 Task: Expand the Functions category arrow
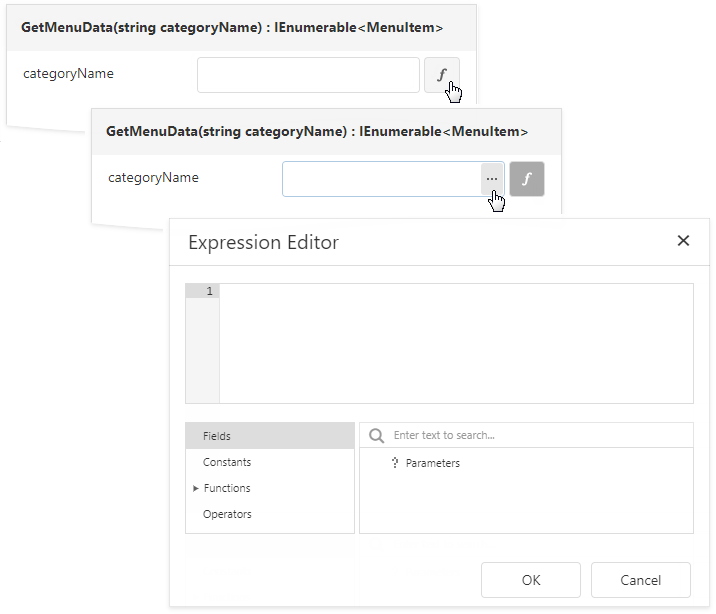[196, 488]
